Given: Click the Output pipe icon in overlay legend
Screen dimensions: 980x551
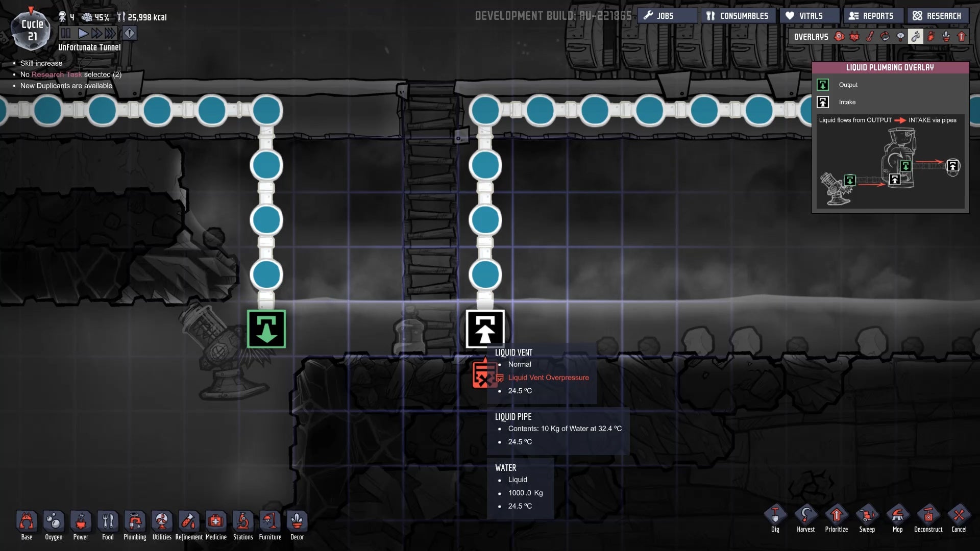Looking at the screenshot, I should pyautogui.click(x=823, y=84).
